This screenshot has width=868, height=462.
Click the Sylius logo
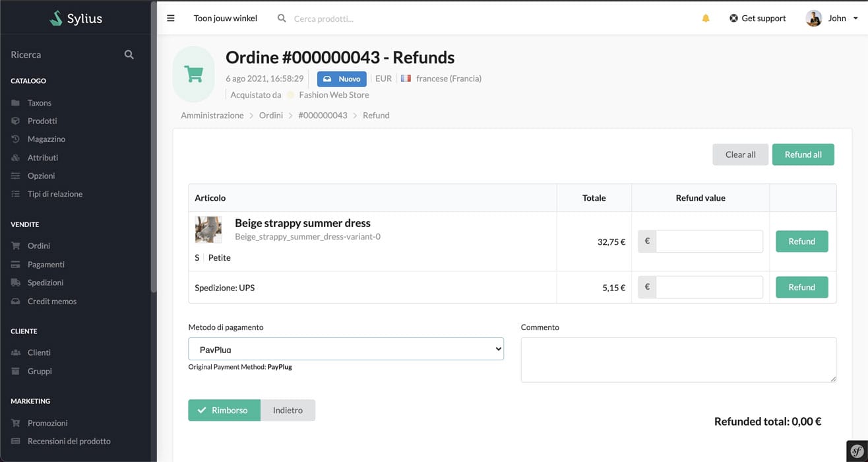pyautogui.click(x=76, y=18)
